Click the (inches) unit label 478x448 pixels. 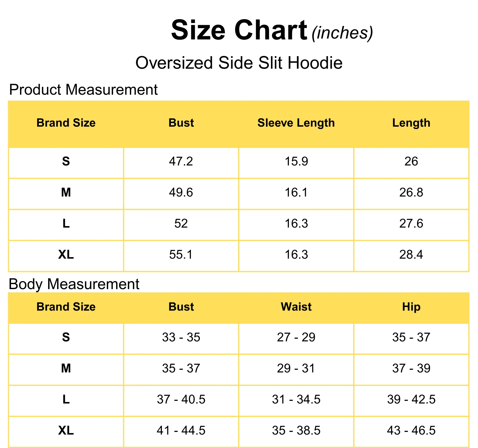point(342,33)
